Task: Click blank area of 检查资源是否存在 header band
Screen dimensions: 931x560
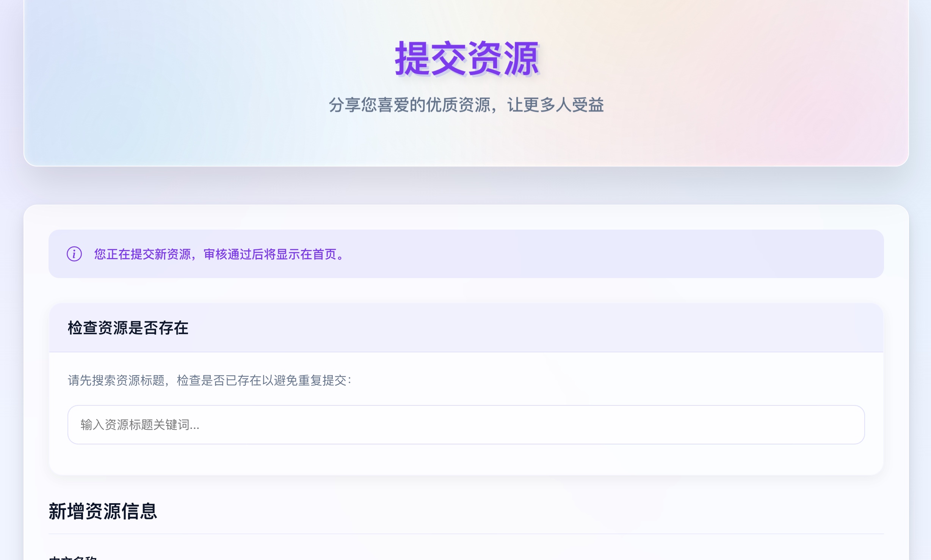Action: pyautogui.click(x=531, y=328)
